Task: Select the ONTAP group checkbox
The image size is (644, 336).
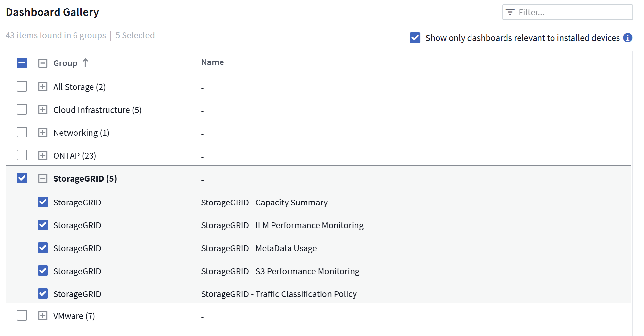Action: pos(22,155)
